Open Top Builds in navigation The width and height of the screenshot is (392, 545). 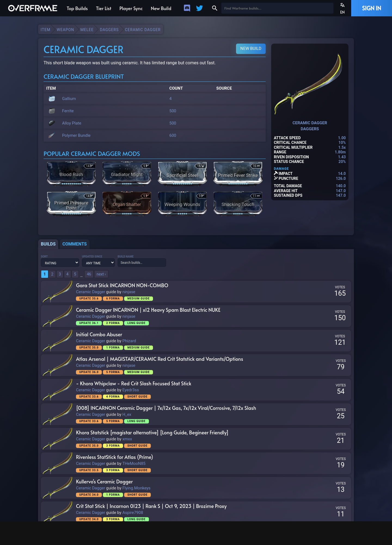click(77, 8)
